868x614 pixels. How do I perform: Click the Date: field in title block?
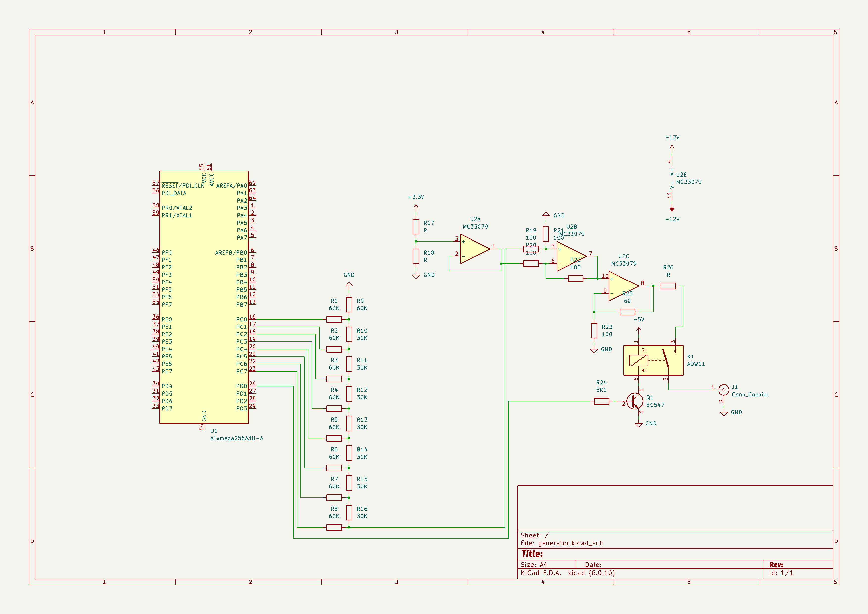click(593, 565)
